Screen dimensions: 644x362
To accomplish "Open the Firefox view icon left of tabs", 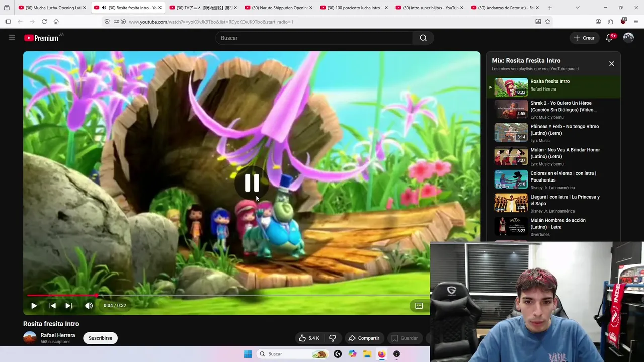I will click(7, 8).
